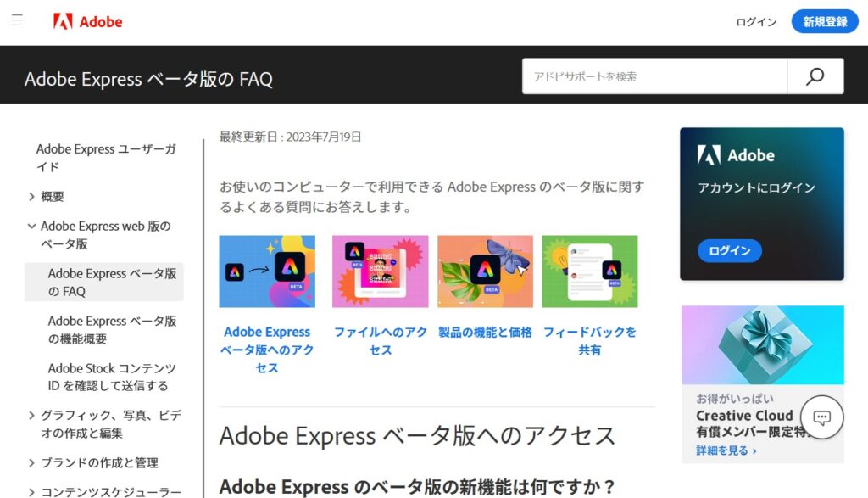
Task: Collapse the Adobe Express web 版のベータ版 section
Action: [x=31, y=226]
